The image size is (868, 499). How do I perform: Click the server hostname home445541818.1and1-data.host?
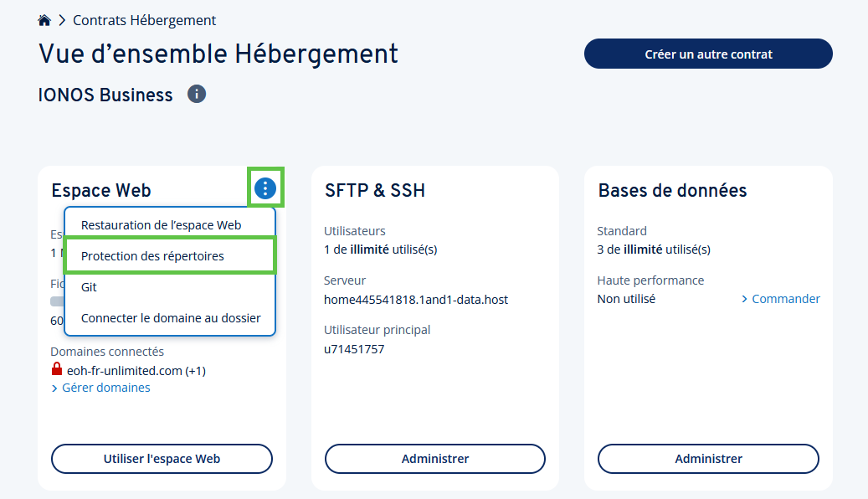tap(415, 299)
